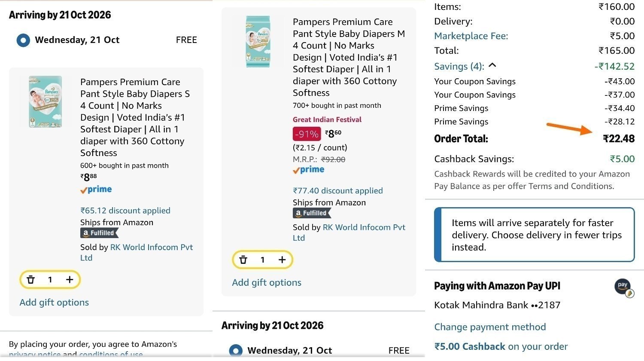Select Wednesday, 21 Oct radio in second shipment
This screenshot has width=644, height=361.
[236, 351]
